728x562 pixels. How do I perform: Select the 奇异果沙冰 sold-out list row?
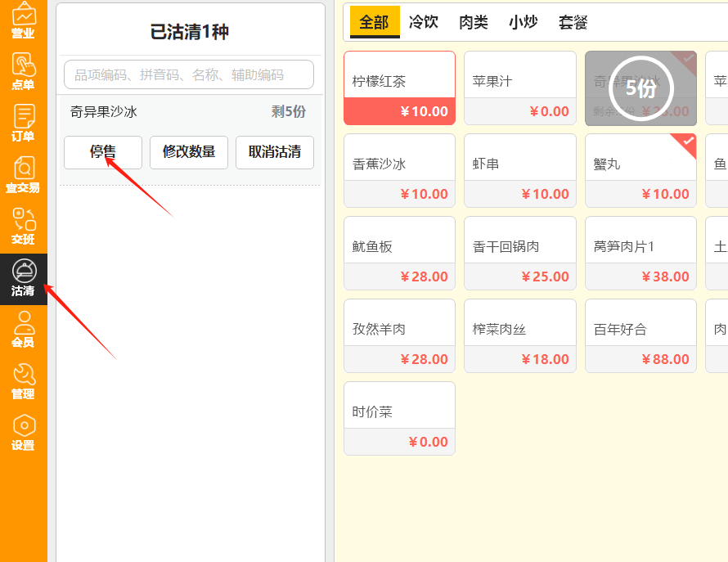pyautogui.click(x=189, y=111)
